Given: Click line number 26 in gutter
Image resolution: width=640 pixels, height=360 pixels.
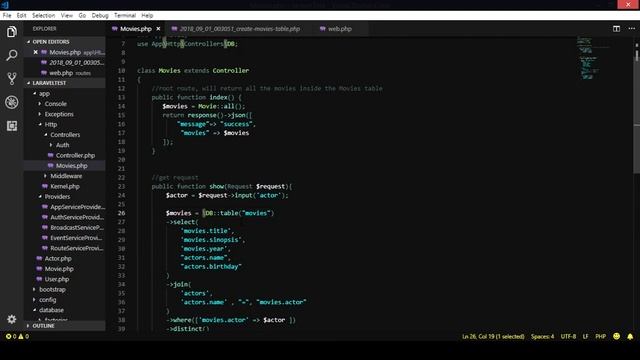Looking at the screenshot, I should [x=122, y=213].
